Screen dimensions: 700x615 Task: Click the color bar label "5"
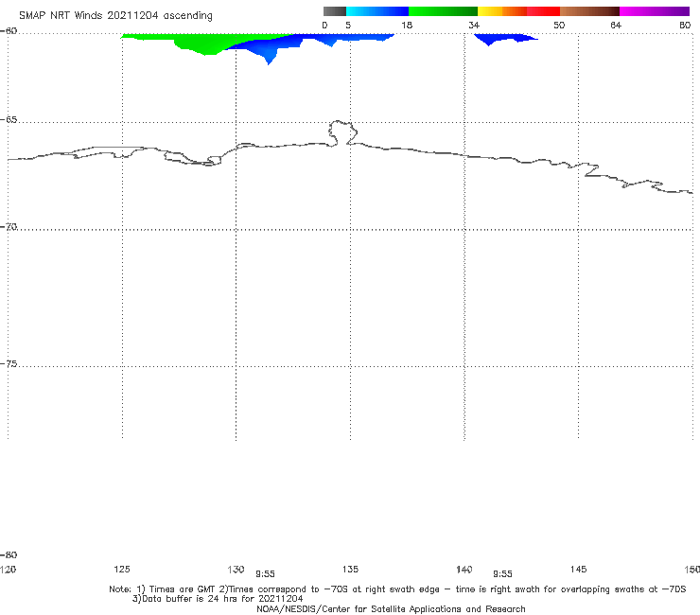coord(348,25)
